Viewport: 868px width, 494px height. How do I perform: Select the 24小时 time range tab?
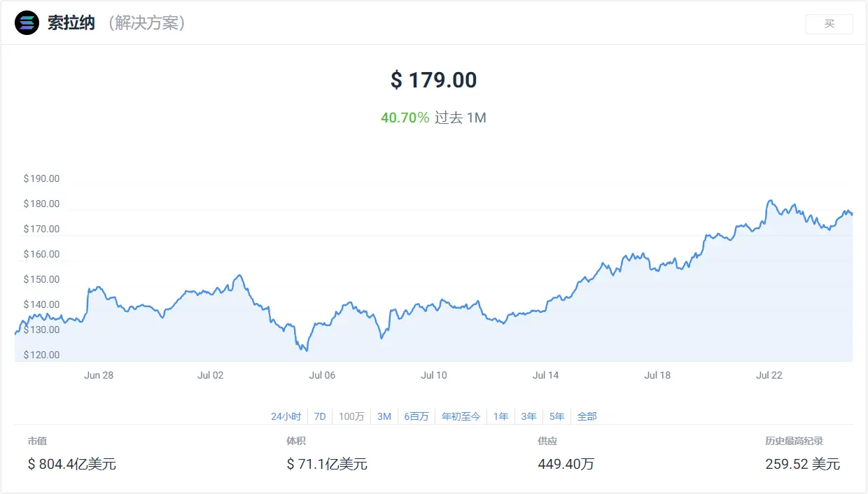286,416
